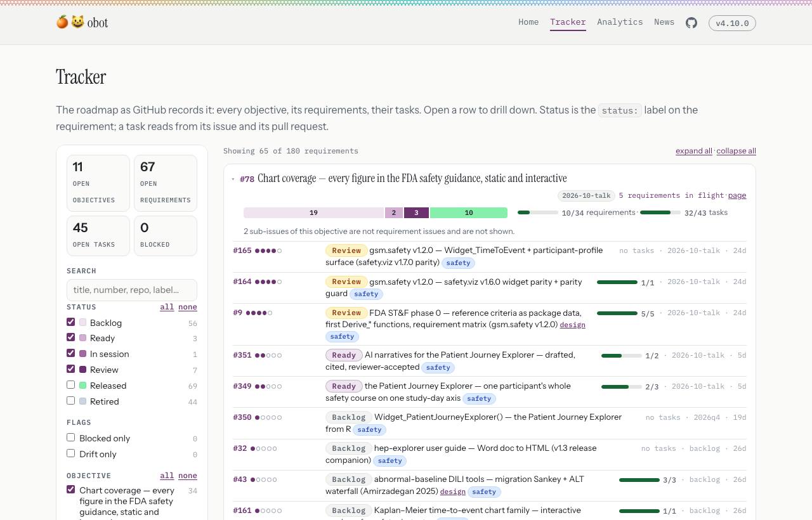Uncheck the Chart coverage objective filter
812x520 pixels.
point(70,490)
